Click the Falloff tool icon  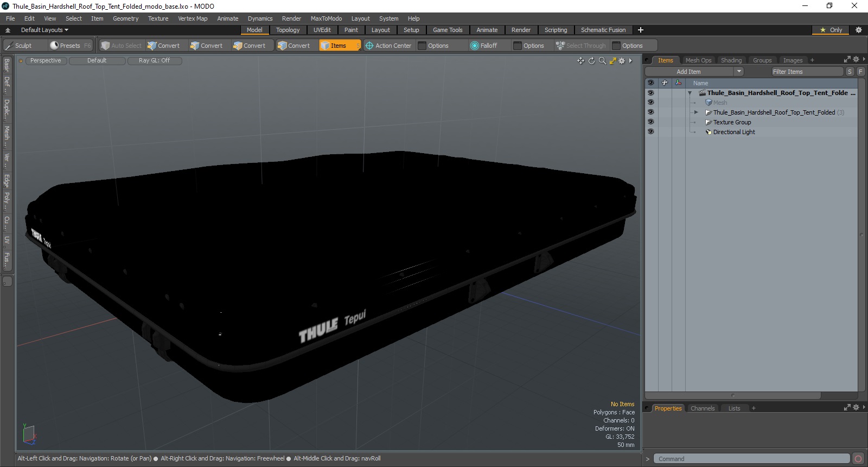pos(475,46)
